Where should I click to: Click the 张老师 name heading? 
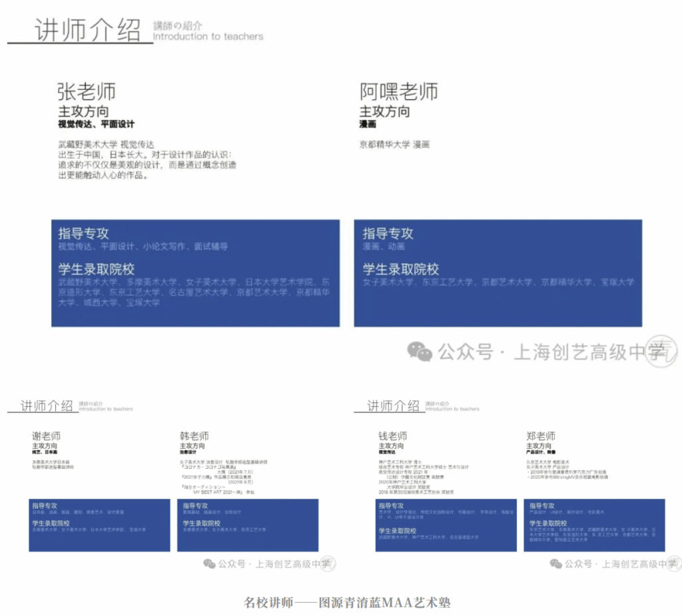coord(86,91)
